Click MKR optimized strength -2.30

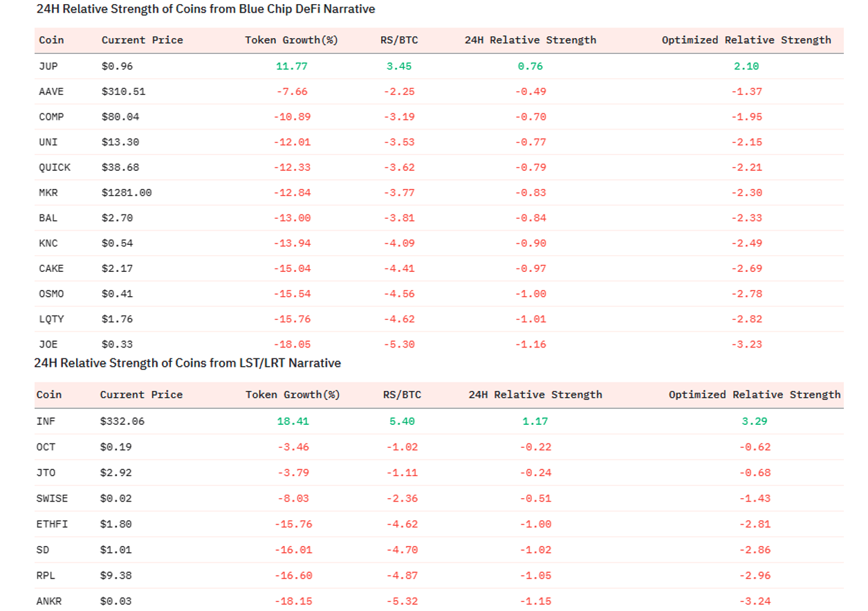pyautogui.click(x=746, y=192)
